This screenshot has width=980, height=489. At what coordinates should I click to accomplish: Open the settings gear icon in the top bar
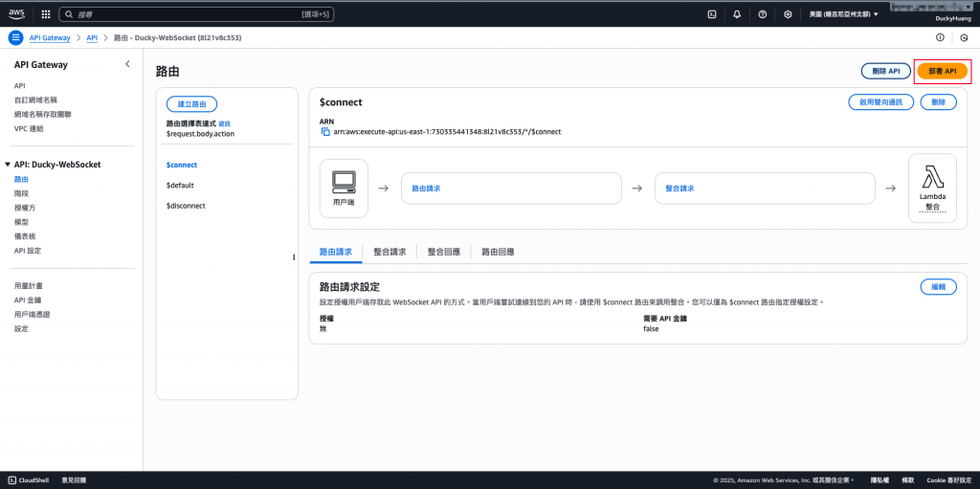coord(789,13)
